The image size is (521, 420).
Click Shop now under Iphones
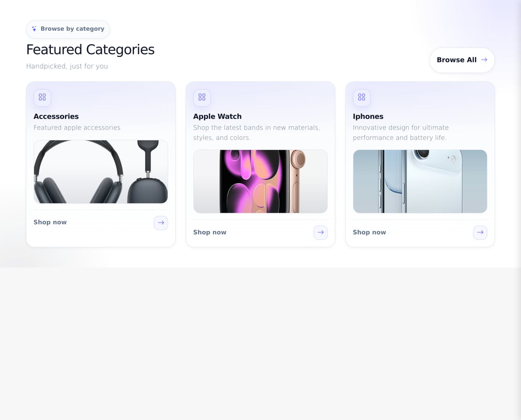tap(369, 232)
